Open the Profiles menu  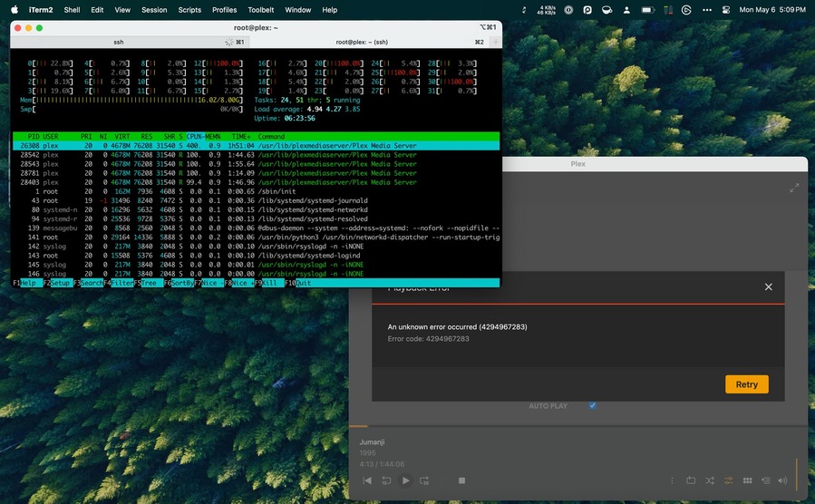point(225,9)
